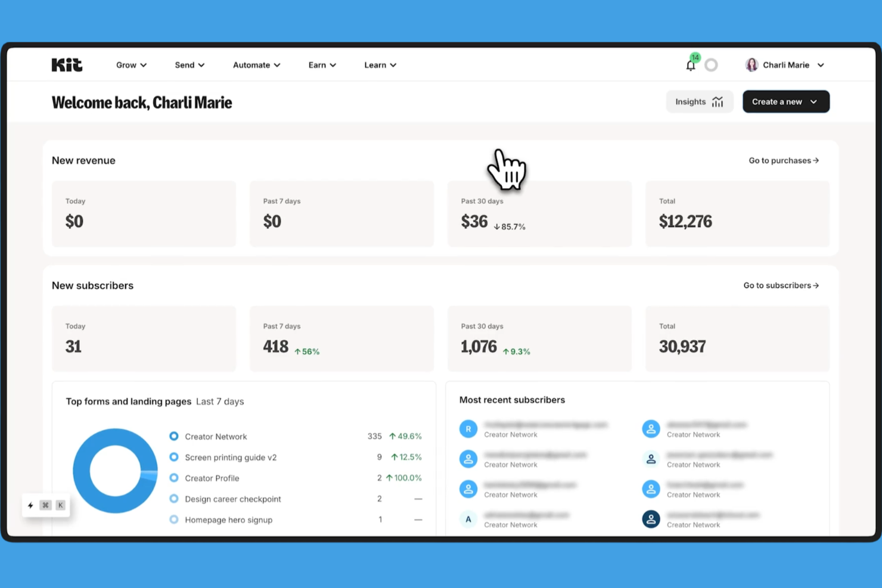882x588 pixels.
Task: Open the Send menu
Action: (189, 65)
